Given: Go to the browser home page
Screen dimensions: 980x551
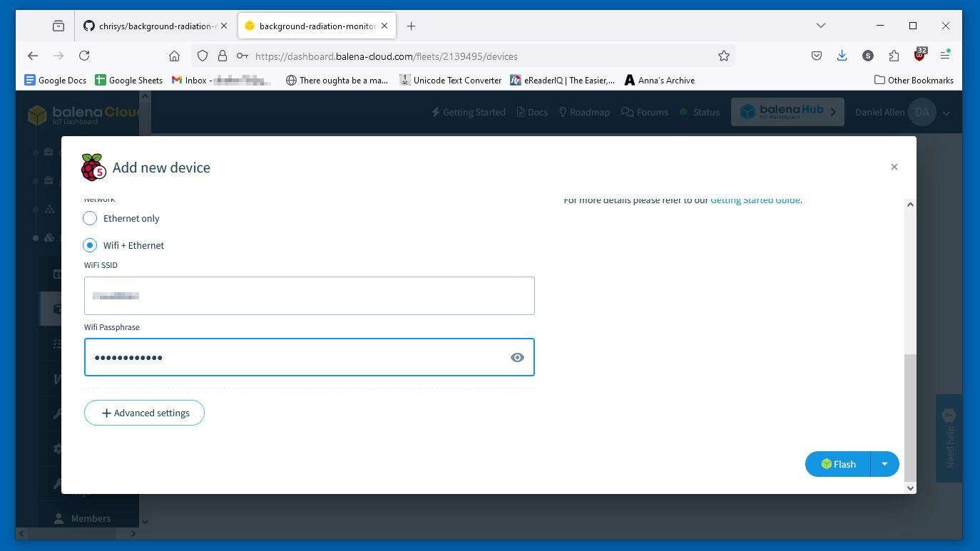Looking at the screenshot, I should 174,56.
